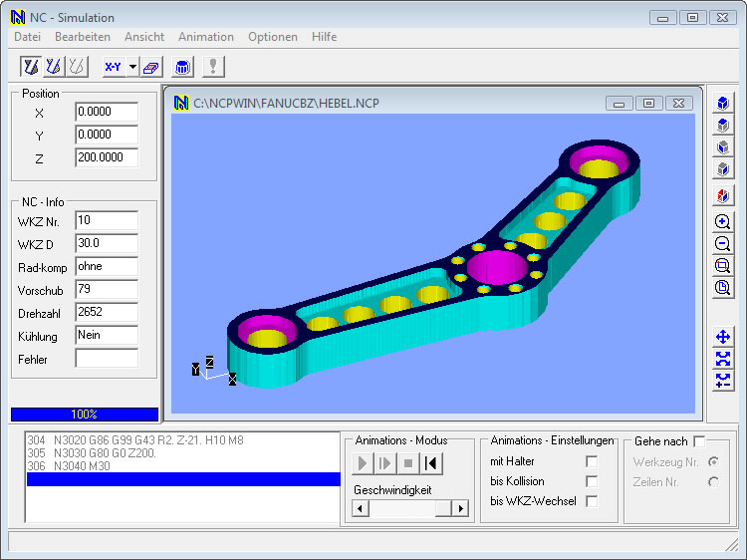Select the solid-shaded drill simulation mode icon
The width and height of the screenshot is (747, 560).
31,67
